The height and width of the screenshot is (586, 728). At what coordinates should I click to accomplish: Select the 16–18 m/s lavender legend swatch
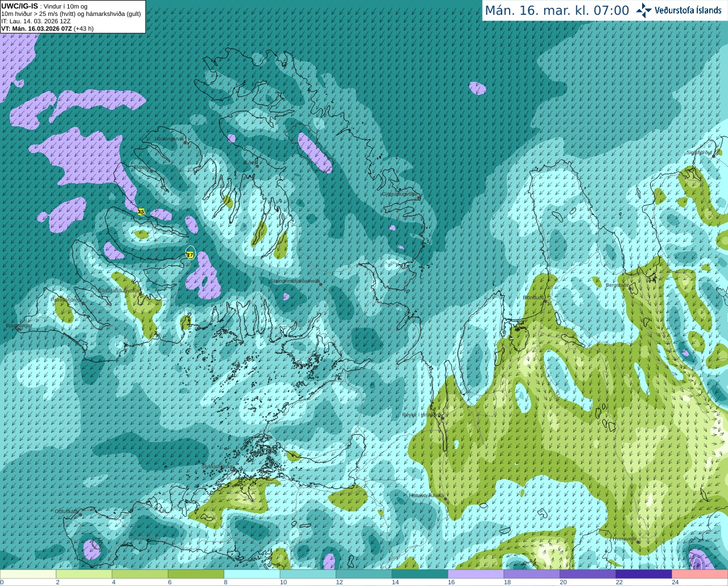click(476, 574)
